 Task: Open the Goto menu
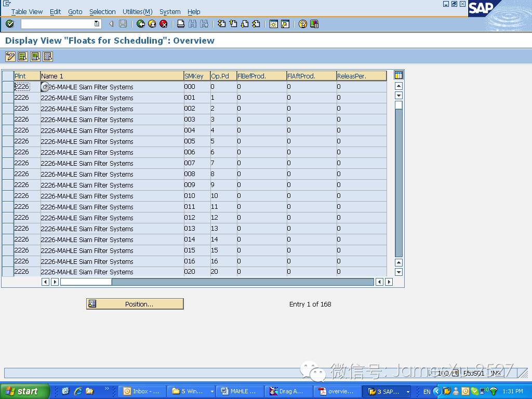coord(75,12)
